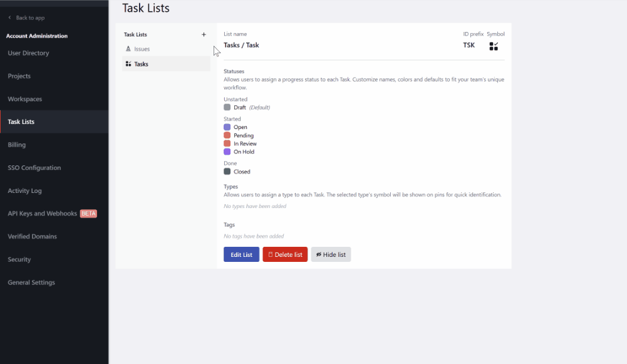Delete the Tasks list
This screenshot has height=364, width=627.
(285, 254)
